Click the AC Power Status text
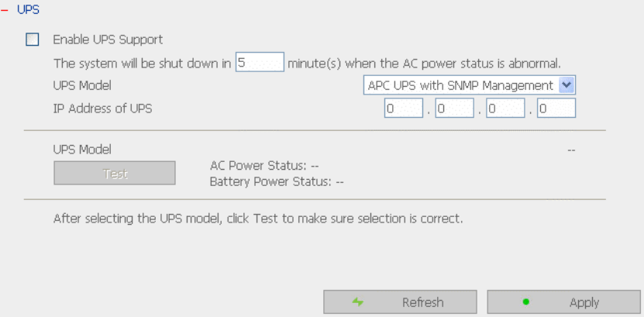 [x=264, y=165]
